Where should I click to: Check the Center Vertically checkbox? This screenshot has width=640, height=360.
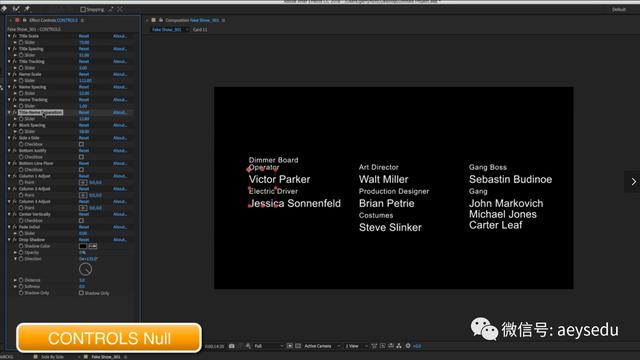pos(81,220)
